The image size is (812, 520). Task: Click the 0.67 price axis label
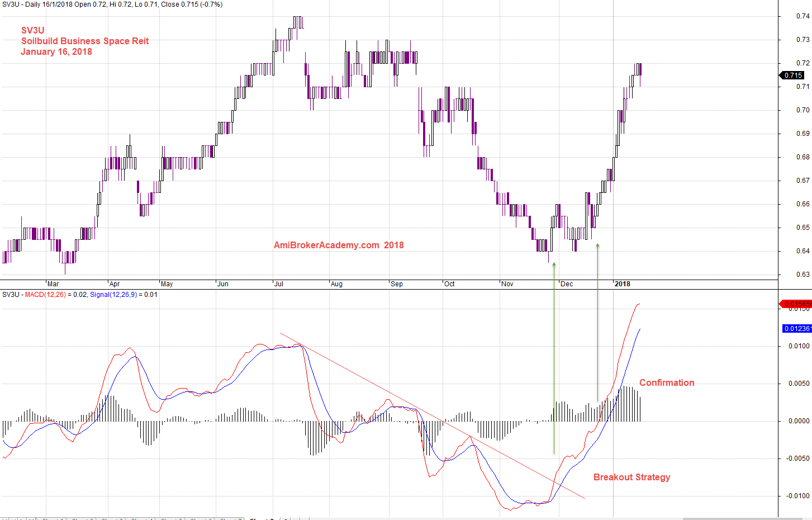point(802,181)
